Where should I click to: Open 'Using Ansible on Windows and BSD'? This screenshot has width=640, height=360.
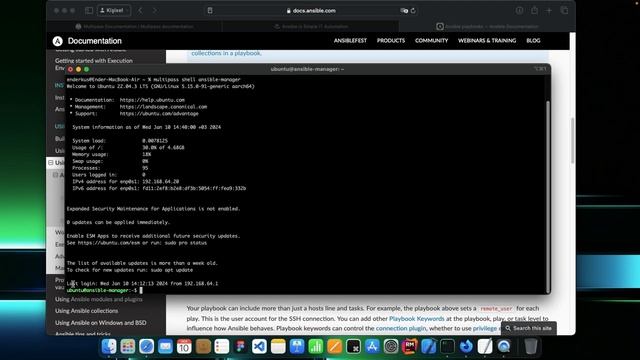pos(101,323)
